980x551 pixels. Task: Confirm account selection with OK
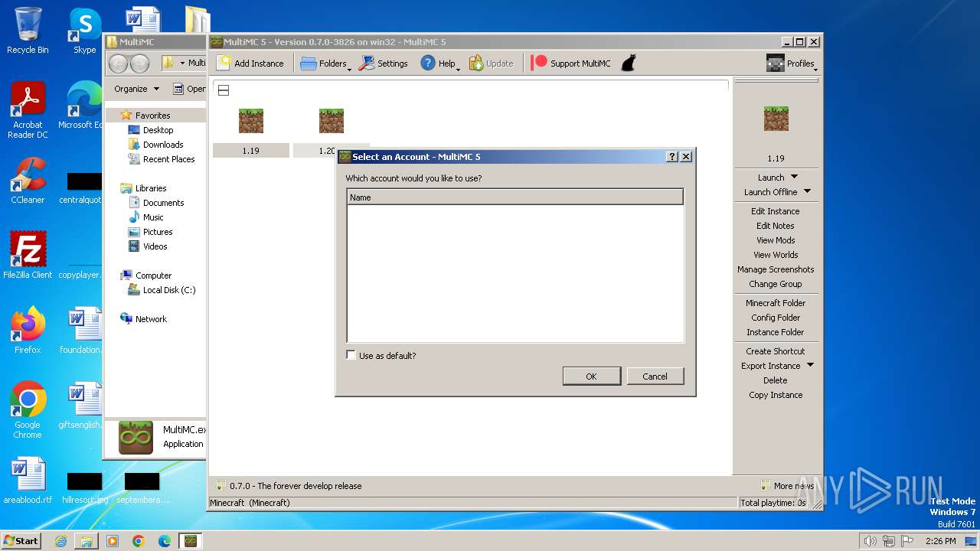[591, 376]
